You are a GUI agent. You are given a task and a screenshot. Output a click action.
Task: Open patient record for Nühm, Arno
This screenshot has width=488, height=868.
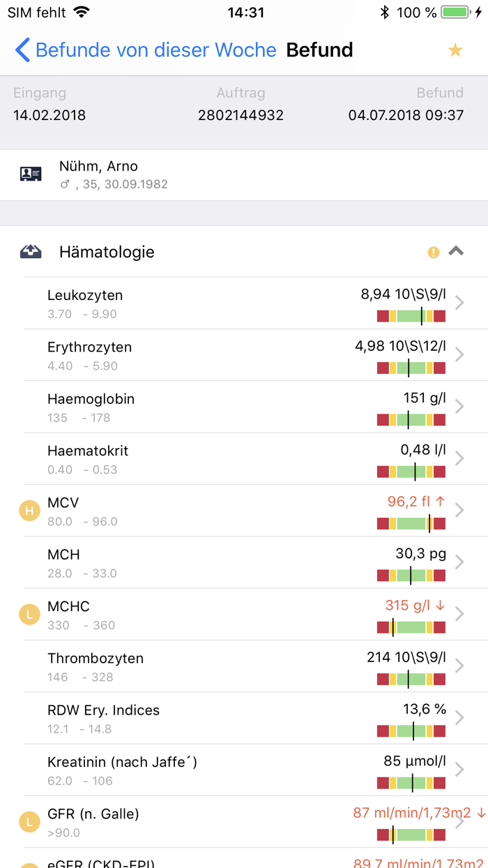pos(98,166)
